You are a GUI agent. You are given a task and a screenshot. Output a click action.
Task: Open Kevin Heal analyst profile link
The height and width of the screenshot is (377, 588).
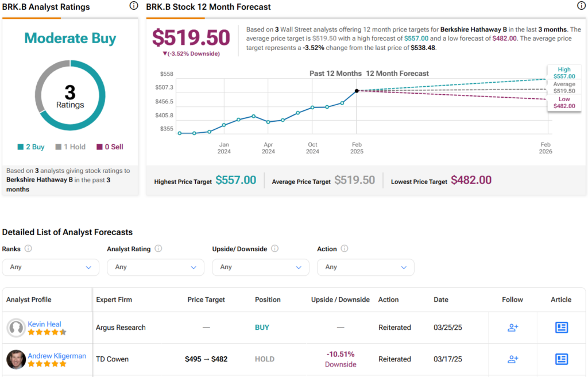pyautogui.click(x=44, y=324)
